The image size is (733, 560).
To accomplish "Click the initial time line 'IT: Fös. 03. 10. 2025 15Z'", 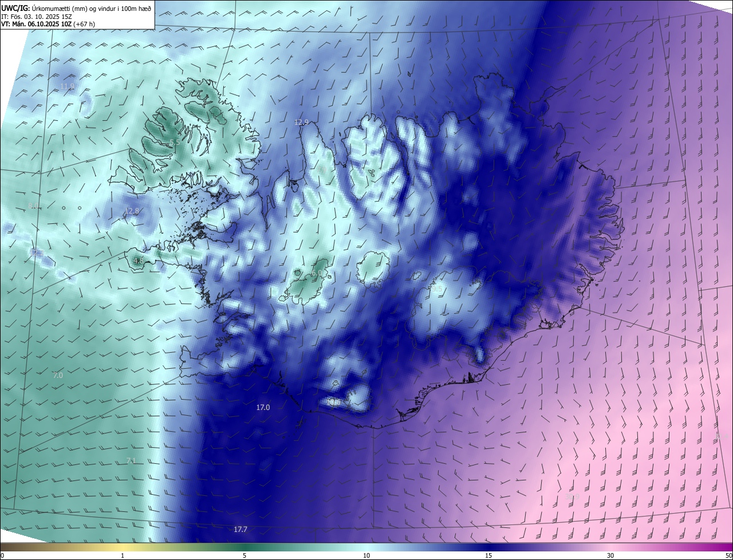I will 36,16.
